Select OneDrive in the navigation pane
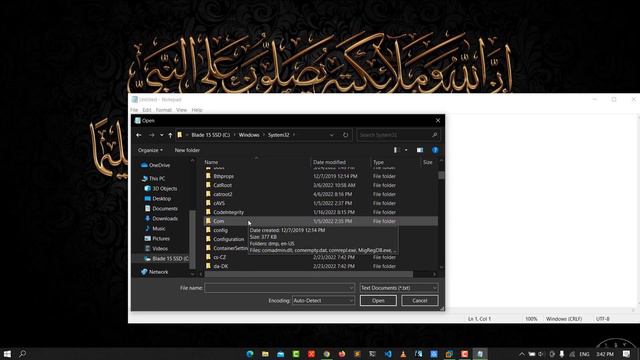Screen dimensions: 640x360 pyautogui.click(x=155, y=165)
